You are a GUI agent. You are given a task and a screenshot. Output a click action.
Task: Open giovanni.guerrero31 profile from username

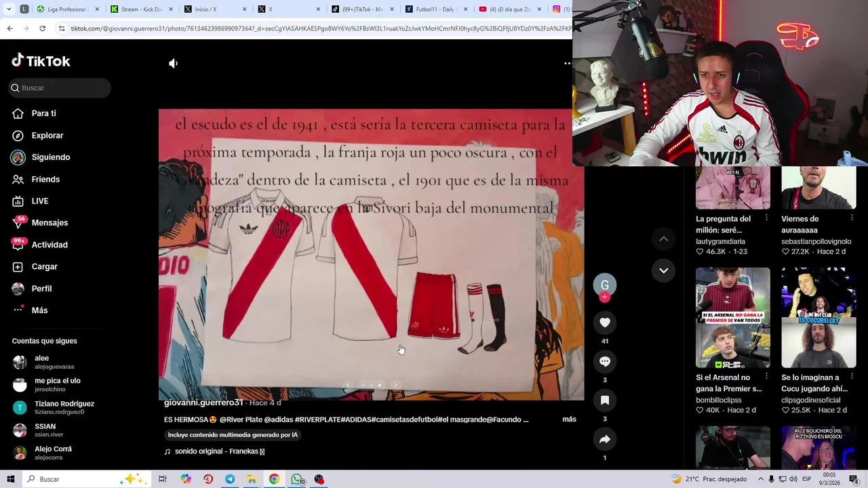click(203, 403)
